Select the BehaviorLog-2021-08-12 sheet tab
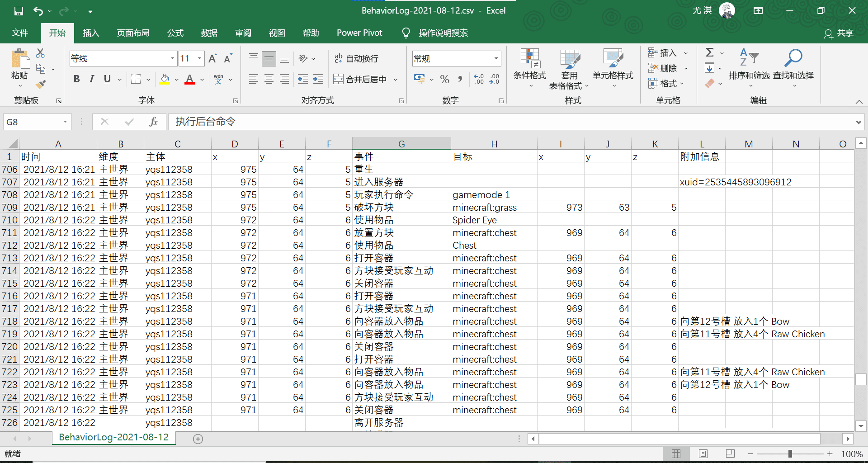This screenshot has height=463, width=868. point(113,438)
